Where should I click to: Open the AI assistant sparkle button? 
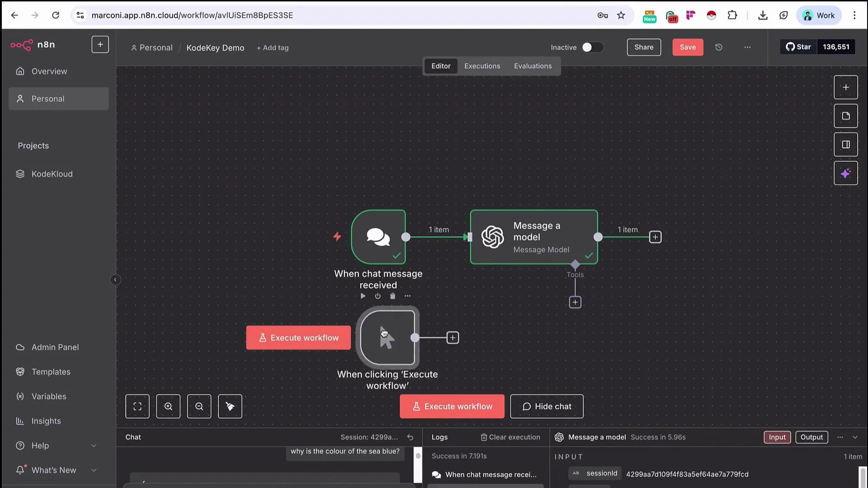tap(845, 174)
